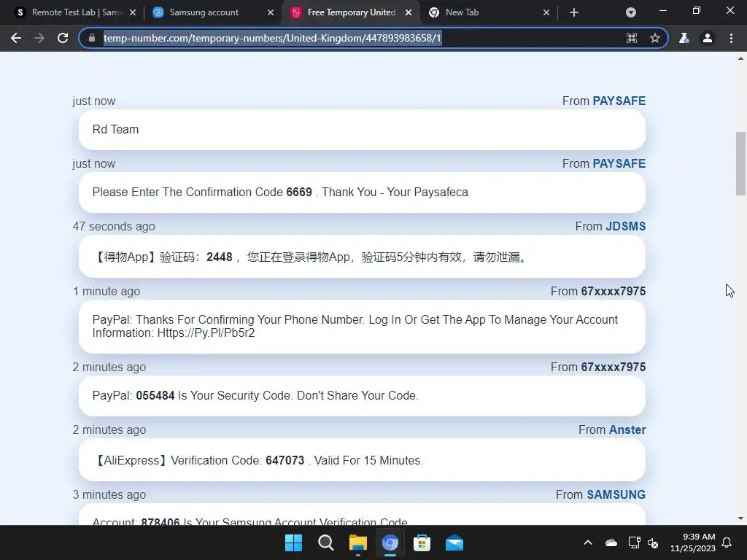Click PAYSAFE sender above confirmation code message

coord(619,164)
